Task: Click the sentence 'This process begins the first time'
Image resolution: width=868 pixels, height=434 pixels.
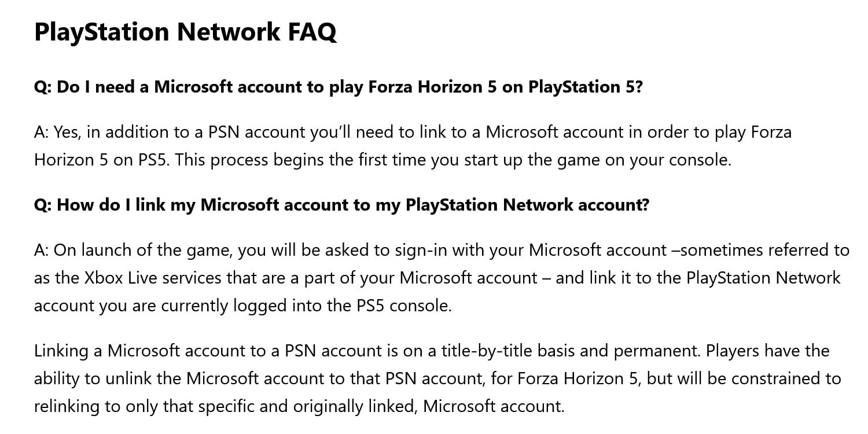Action: click(453, 160)
